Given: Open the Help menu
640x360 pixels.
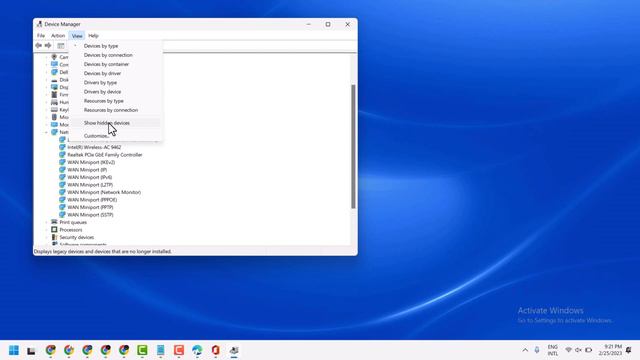Looking at the screenshot, I should pos(93,36).
